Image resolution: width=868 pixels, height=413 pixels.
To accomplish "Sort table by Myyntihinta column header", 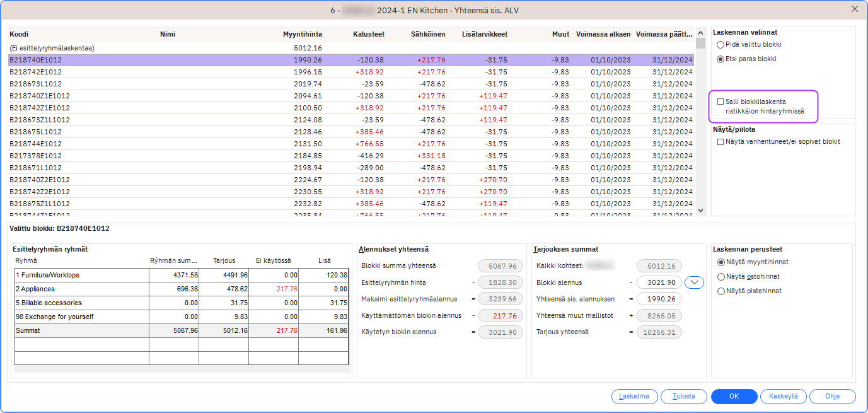I will pyautogui.click(x=303, y=34).
